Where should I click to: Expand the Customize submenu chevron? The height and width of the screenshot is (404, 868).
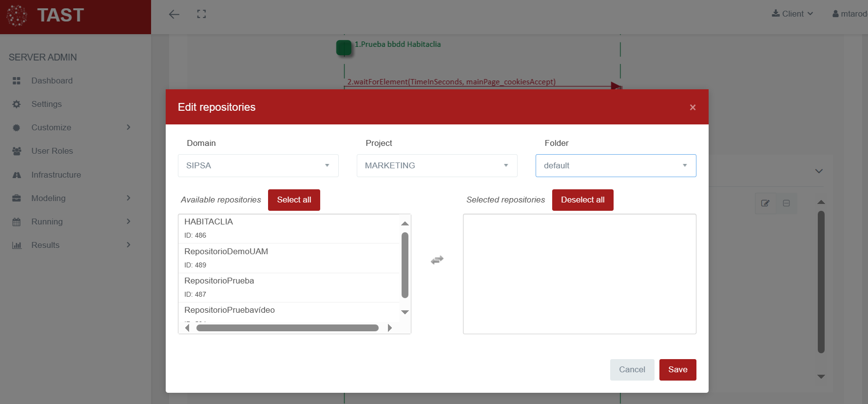tap(129, 127)
